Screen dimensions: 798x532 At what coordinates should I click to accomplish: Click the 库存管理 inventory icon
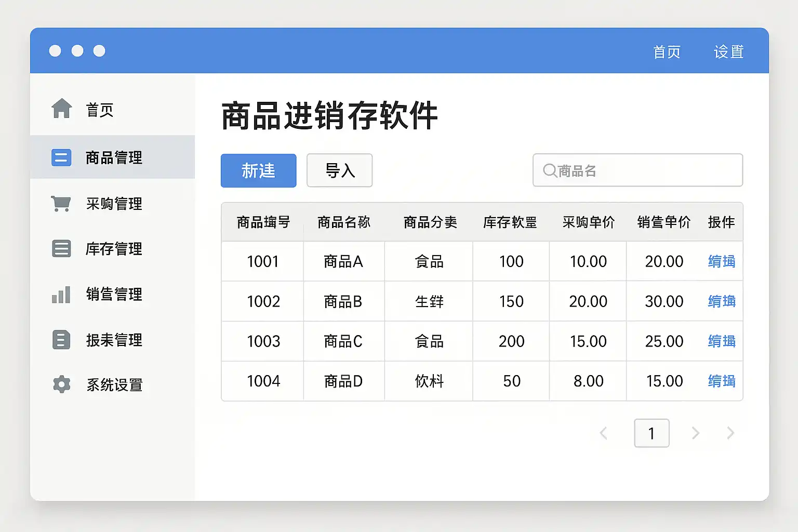click(x=61, y=249)
